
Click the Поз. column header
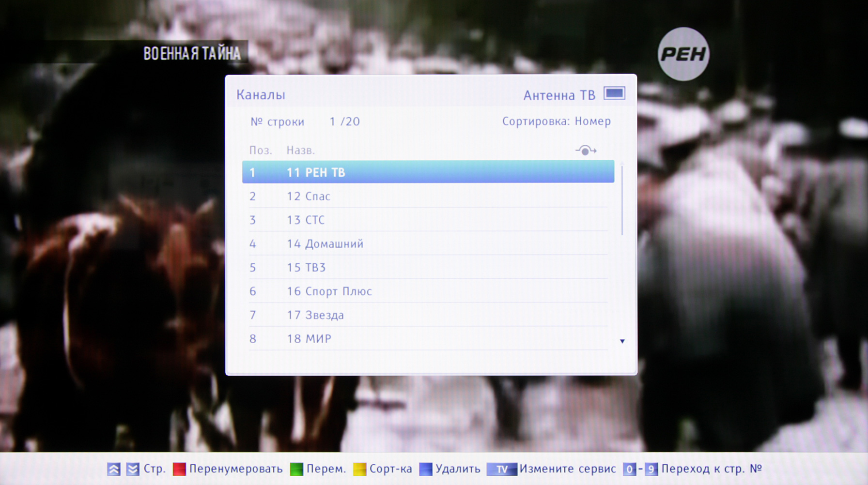click(x=261, y=151)
